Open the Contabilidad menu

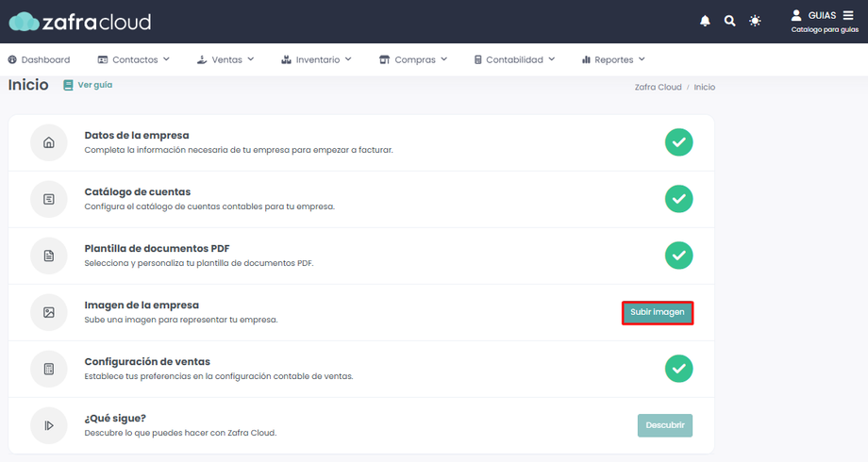coord(514,59)
